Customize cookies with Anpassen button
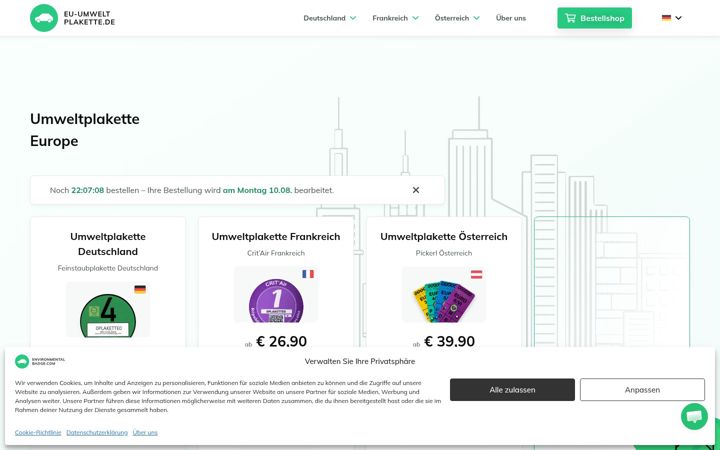 [642, 390]
